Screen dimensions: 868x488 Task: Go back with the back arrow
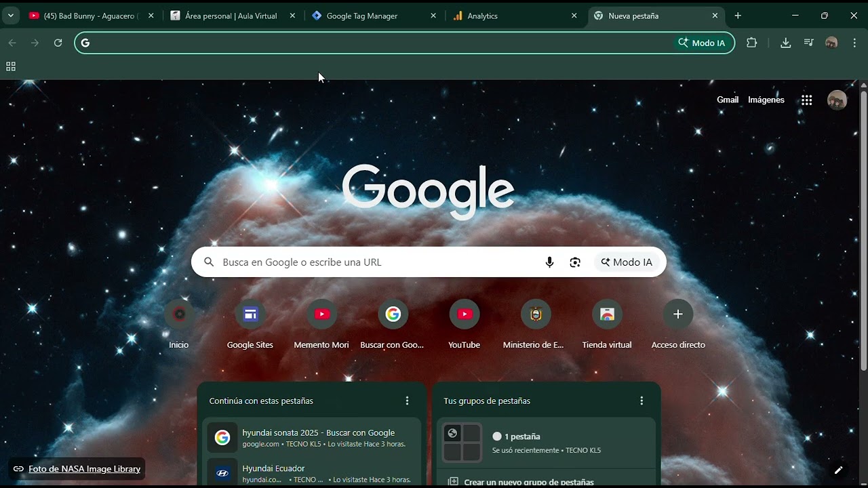tap(12, 43)
